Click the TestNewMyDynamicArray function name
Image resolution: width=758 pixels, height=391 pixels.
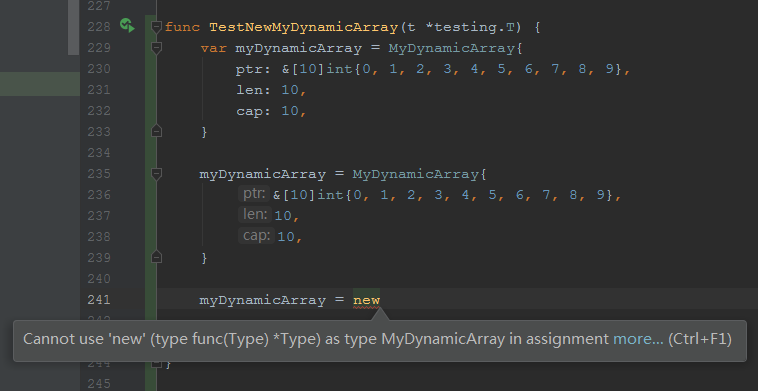click(x=303, y=27)
